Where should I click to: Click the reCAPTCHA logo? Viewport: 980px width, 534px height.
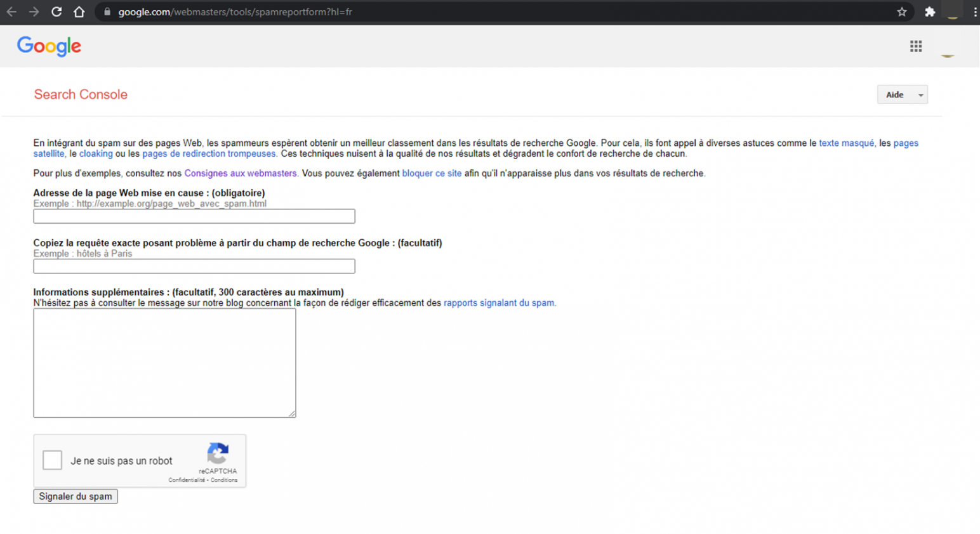click(x=218, y=454)
